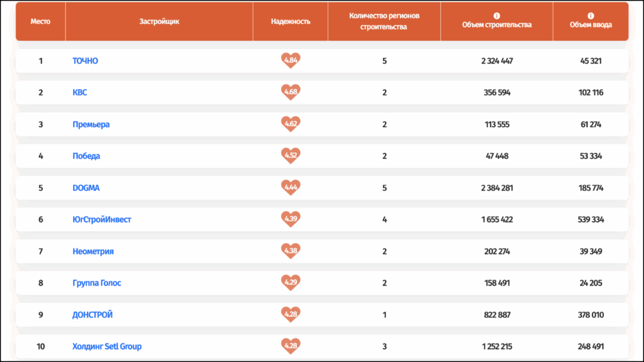Viewport: 644px width, 362px height.
Task: Open Холдинг Setl Group link
Action: [107, 346]
